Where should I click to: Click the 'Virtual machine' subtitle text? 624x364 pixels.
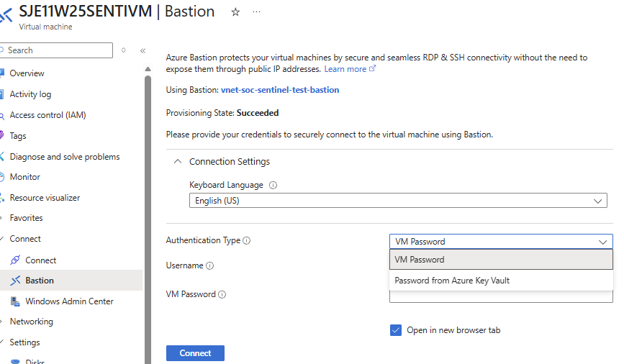(45, 27)
